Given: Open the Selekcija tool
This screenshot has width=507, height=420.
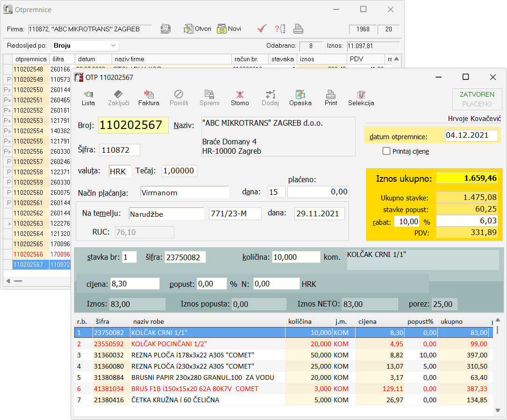Looking at the screenshot, I should 361,98.
